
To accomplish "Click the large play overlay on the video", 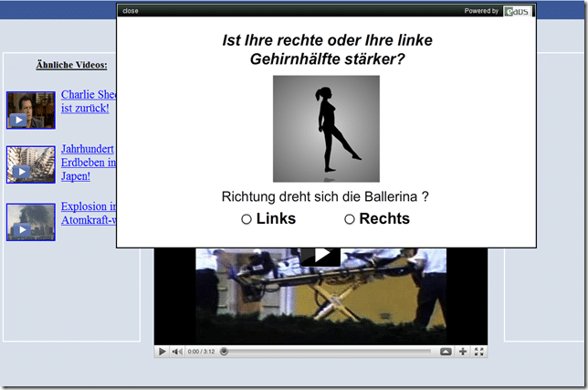I will pos(321,256).
